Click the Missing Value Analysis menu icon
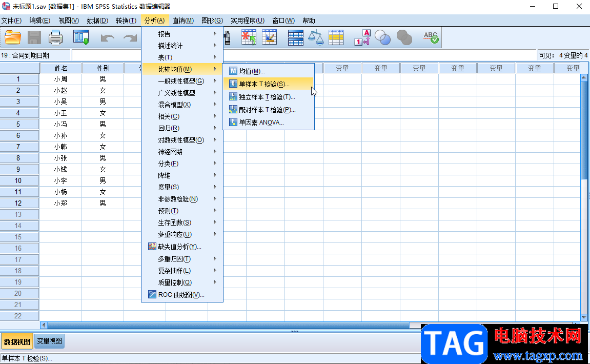The image size is (590, 364). click(x=152, y=247)
